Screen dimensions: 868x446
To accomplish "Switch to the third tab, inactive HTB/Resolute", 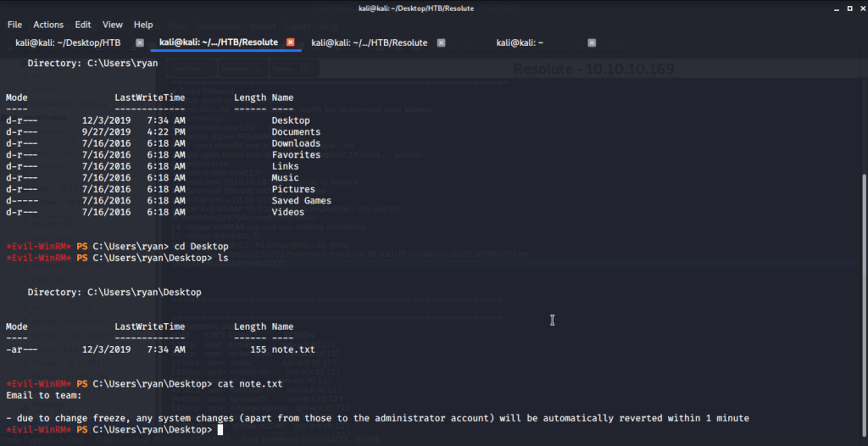I will pyautogui.click(x=369, y=42).
